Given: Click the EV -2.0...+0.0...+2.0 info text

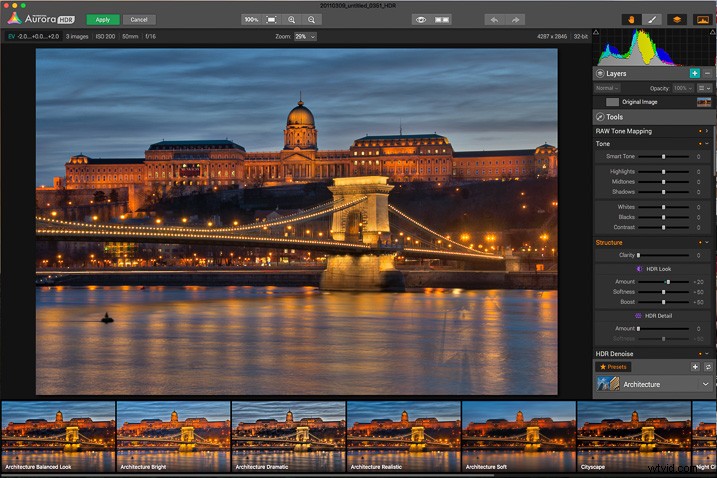Looking at the screenshot, I should 33,37.
